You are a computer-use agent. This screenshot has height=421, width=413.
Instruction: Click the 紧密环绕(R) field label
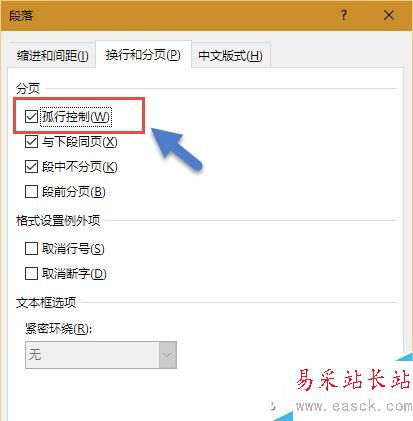pos(58,329)
